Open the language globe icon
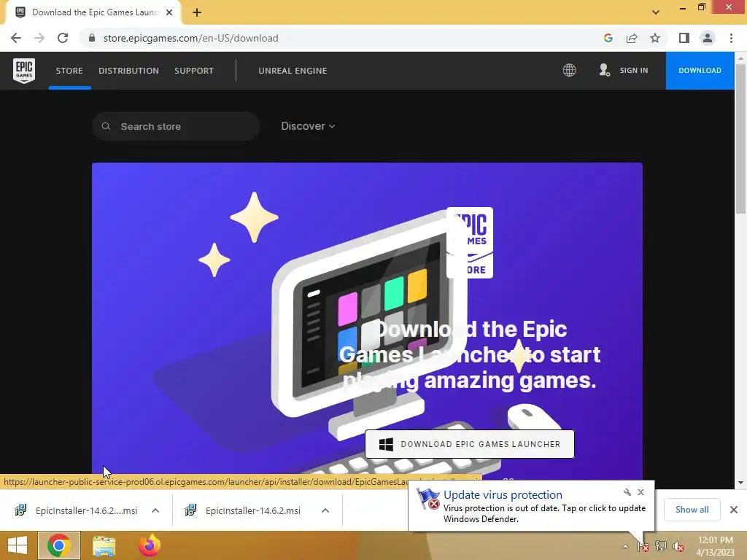This screenshot has height=560, width=747. (x=569, y=70)
